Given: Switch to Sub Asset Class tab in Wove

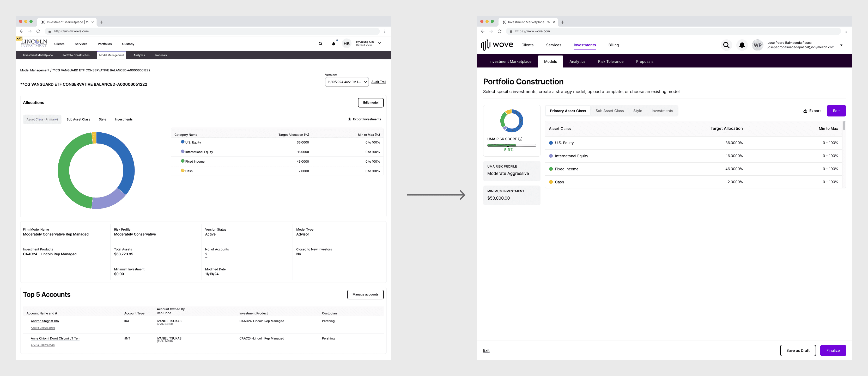Looking at the screenshot, I should tap(609, 111).
